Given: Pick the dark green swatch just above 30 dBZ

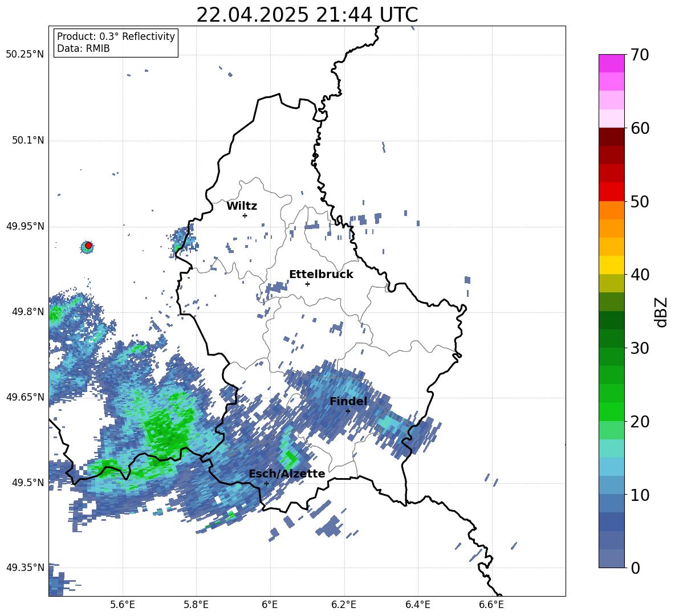Looking at the screenshot, I should [x=611, y=338].
